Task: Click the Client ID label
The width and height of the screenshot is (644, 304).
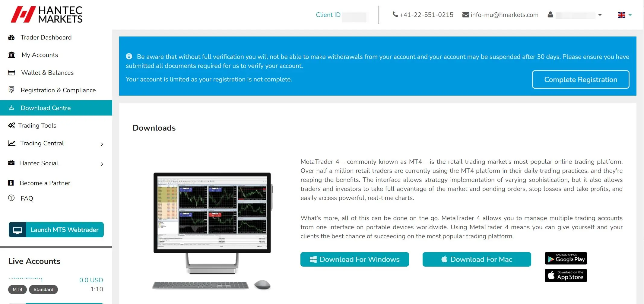Action: point(328,15)
